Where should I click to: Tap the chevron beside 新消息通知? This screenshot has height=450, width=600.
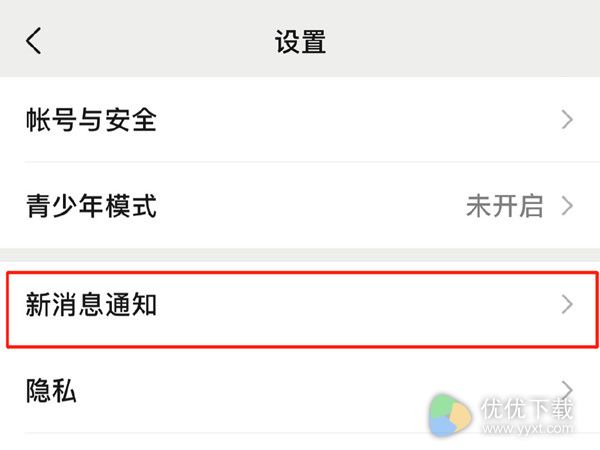pyautogui.click(x=567, y=305)
